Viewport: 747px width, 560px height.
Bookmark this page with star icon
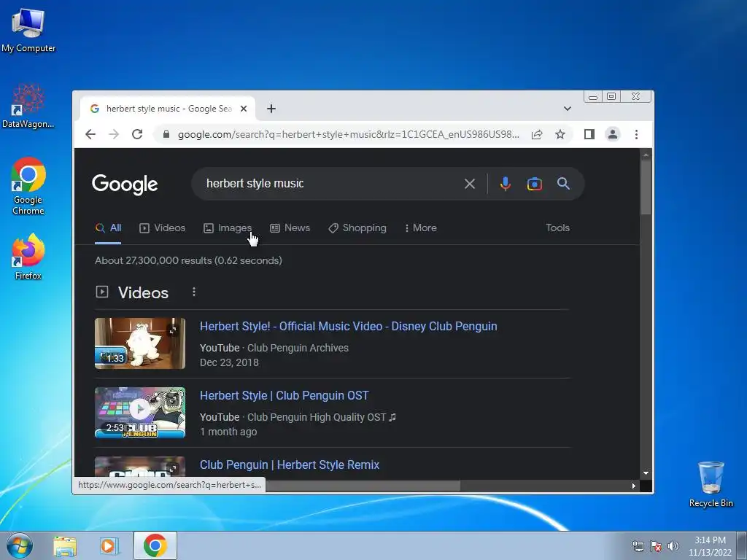(560, 134)
